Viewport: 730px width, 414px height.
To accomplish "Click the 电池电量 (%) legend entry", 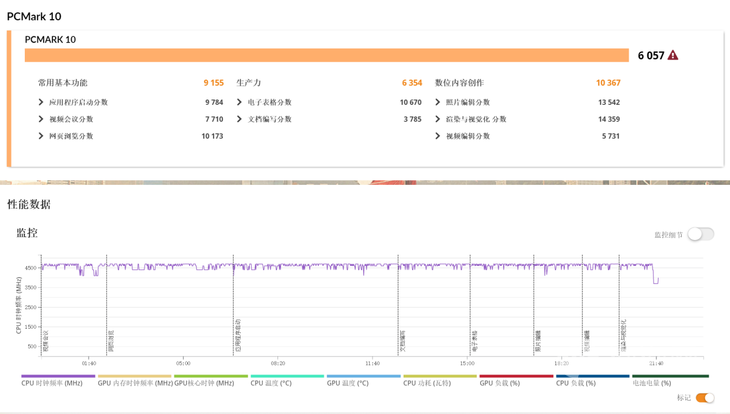I will tap(651, 383).
